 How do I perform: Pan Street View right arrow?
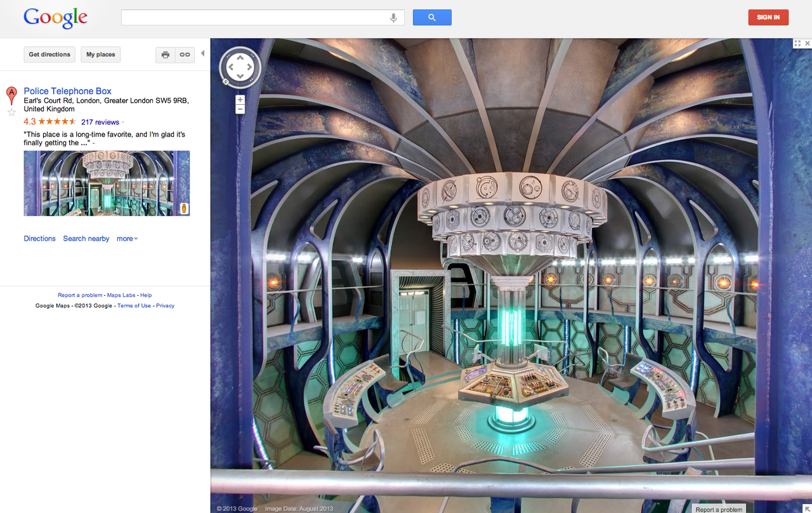[249, 66]
